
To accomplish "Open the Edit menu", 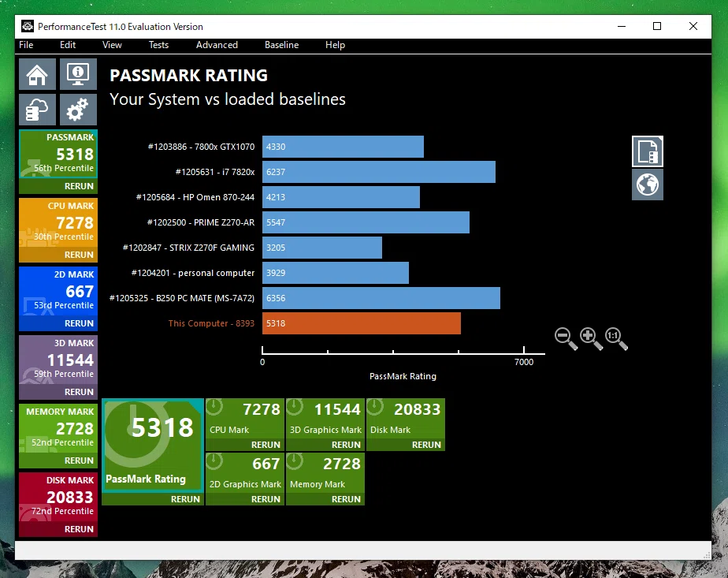I will pyautogui.click(x=68, y=45).
